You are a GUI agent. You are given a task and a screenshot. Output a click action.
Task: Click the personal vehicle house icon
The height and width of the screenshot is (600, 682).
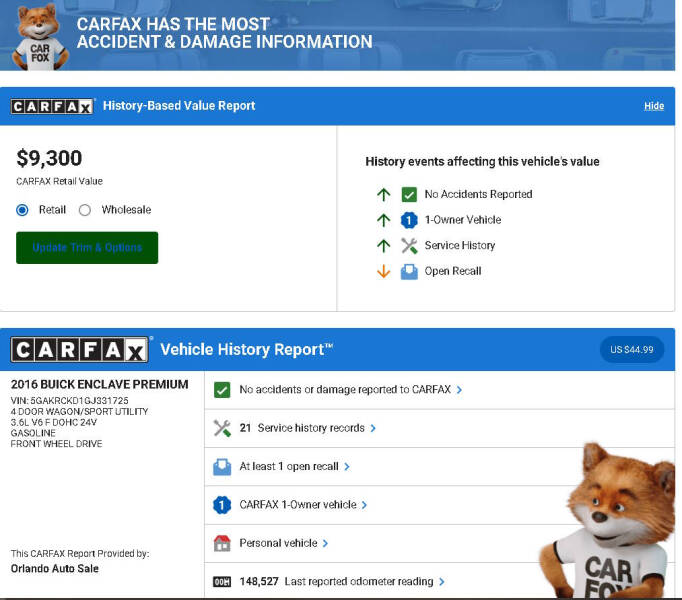(x=222, y=543)
